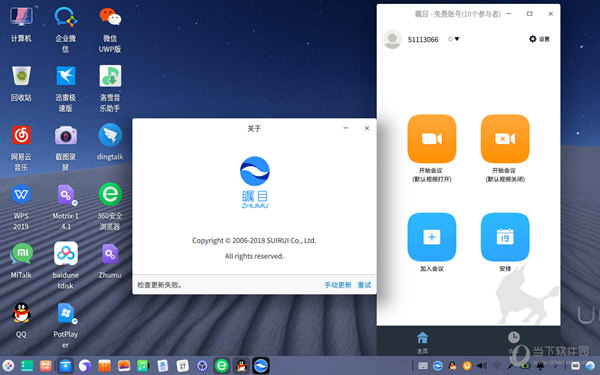Click the user avatar next to 51113066

[392, 39]
